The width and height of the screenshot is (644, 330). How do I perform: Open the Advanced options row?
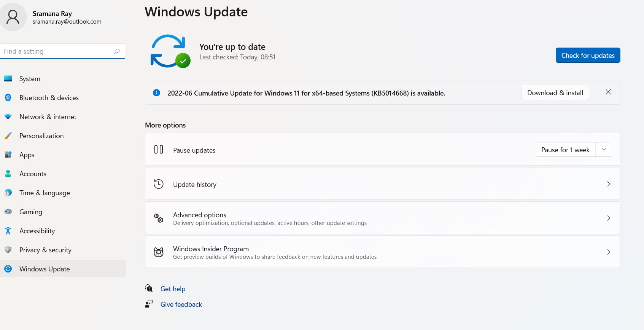382,218
